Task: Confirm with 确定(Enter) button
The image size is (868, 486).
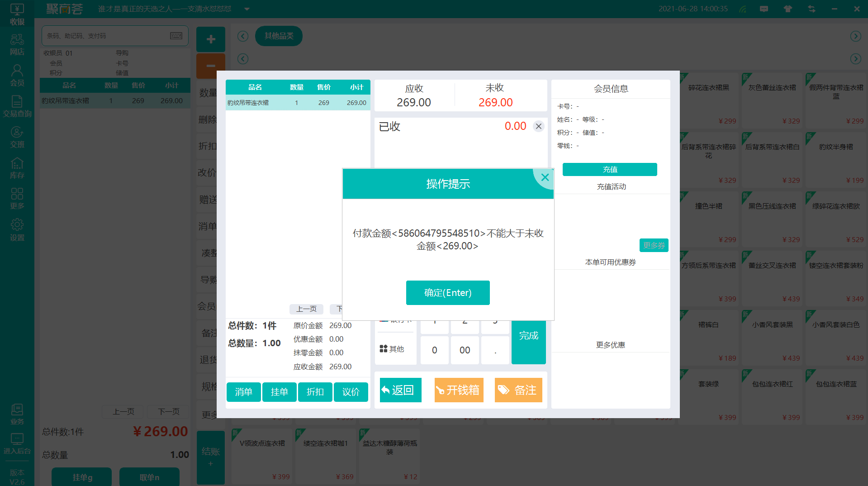Action: click(448, 293)
